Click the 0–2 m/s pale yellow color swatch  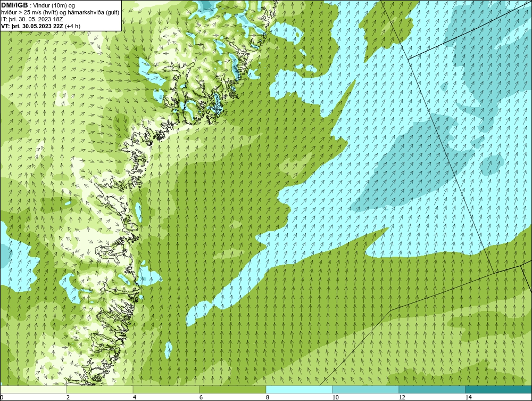[33, 389]
